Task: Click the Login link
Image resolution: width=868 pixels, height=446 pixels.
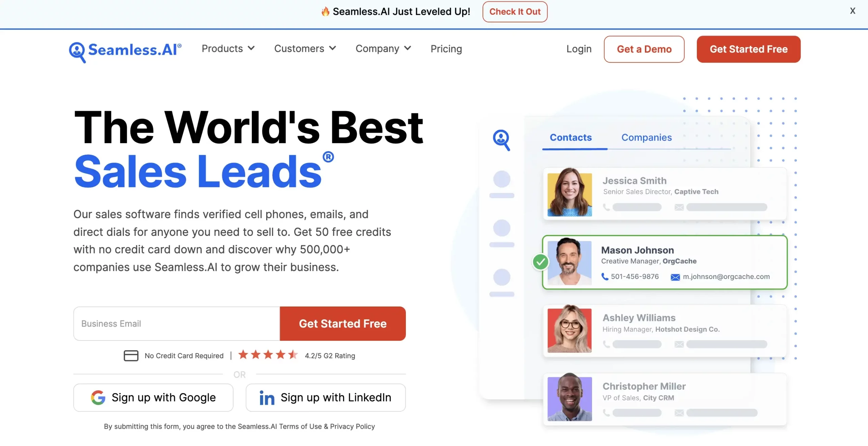Action: point(579,49)
